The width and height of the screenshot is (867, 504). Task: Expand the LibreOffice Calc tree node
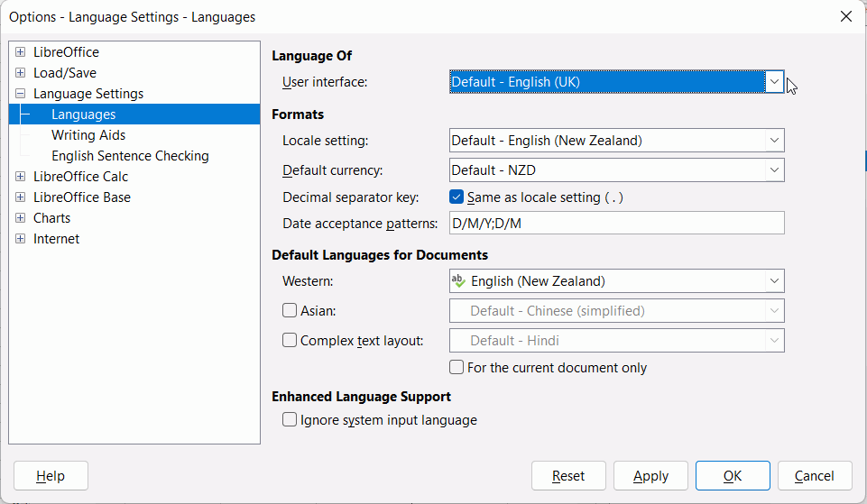tap(21, 177)
